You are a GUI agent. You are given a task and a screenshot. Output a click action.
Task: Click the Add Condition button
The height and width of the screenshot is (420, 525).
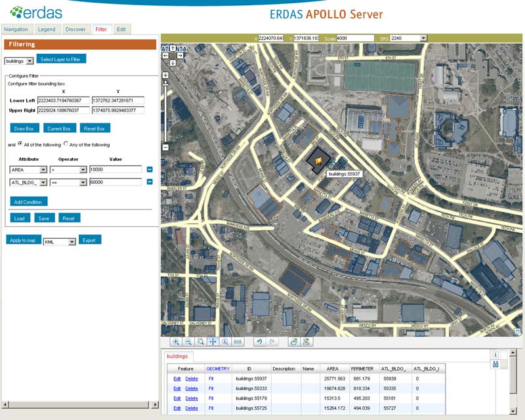coord(29,201)
